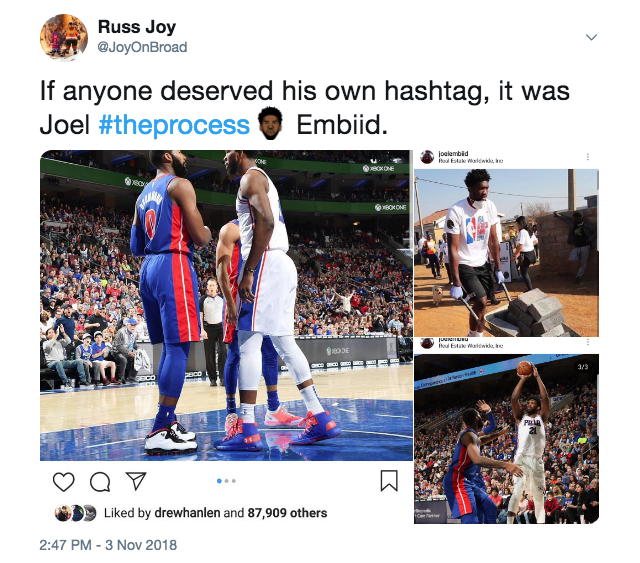Click the joelembiid avatar on top-right post
The width and height of the screenshot is (640, 563).
(427, 157)
